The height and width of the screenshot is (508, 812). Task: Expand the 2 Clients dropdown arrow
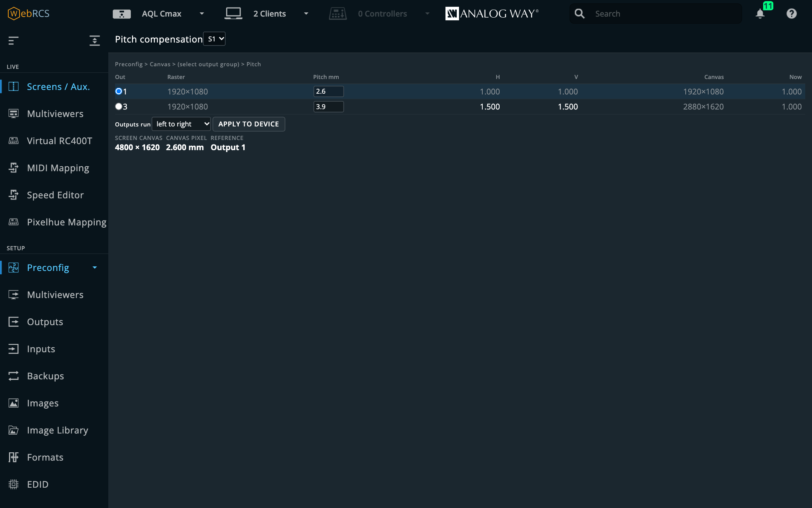point(306,14)
